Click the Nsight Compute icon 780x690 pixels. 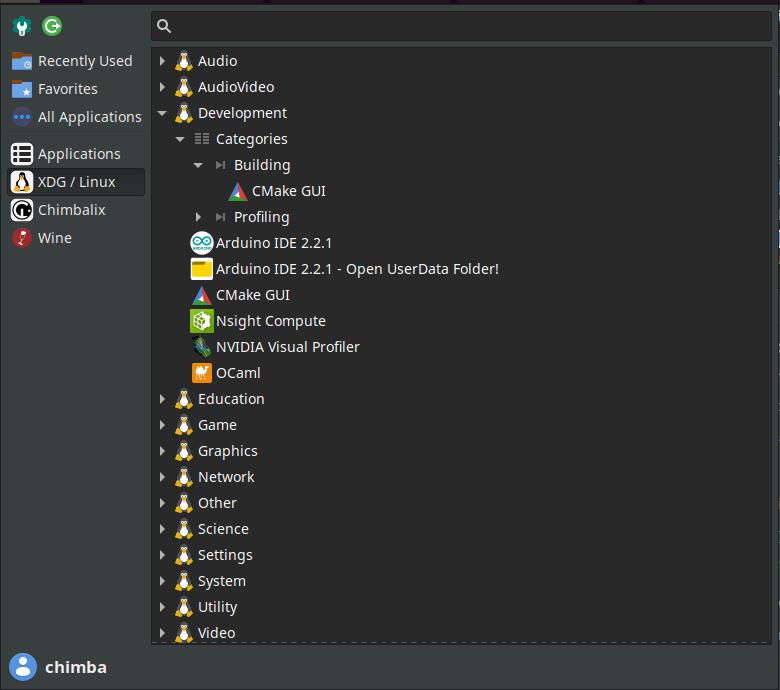[x=202, y=321]
